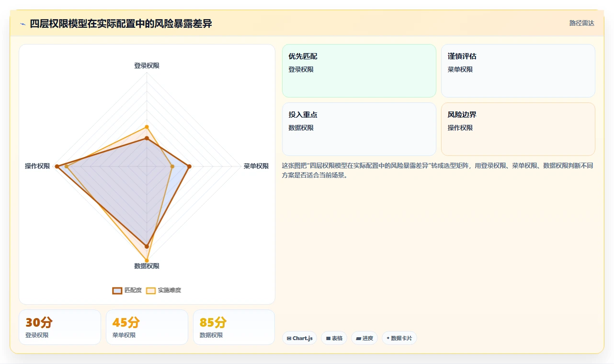The width and height of the screenshot is (614, 364).
Task: Click the 路径雷达 label in the header
Action: (582, 23)
